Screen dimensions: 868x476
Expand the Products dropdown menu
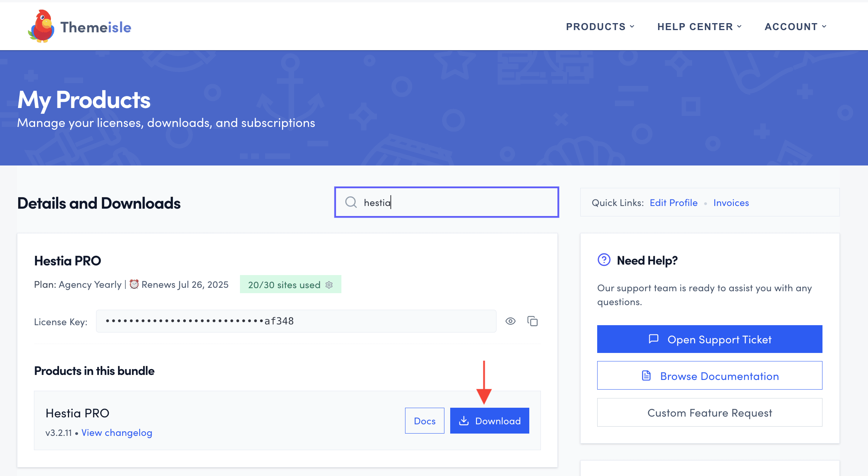click(600, 27)
